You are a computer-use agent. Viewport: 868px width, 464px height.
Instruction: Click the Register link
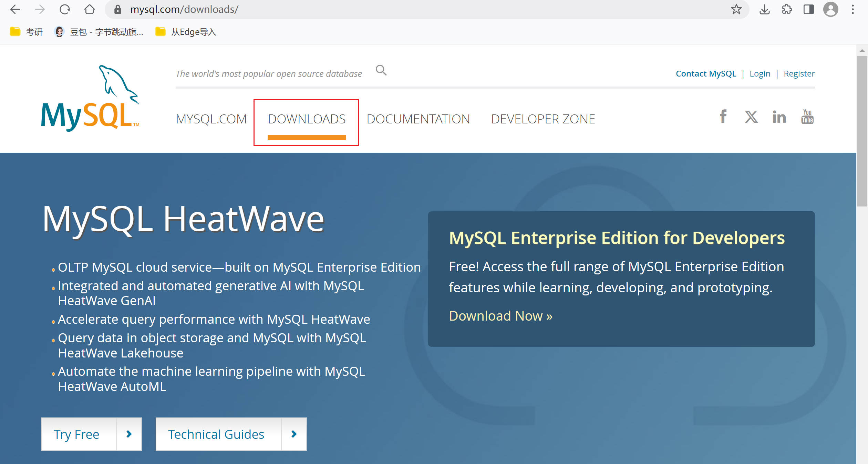pyautogui.click(x=799, y=74)
